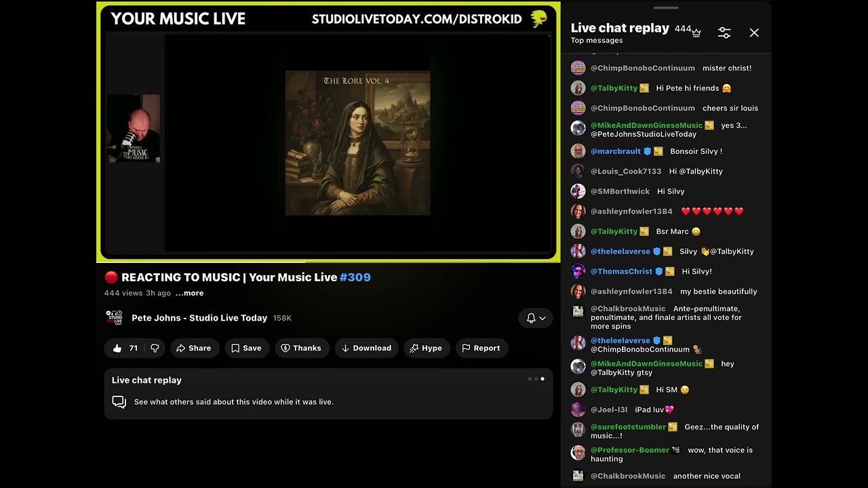
Task: Open the Top messages chat mode selector
Action: click(597, 40)
